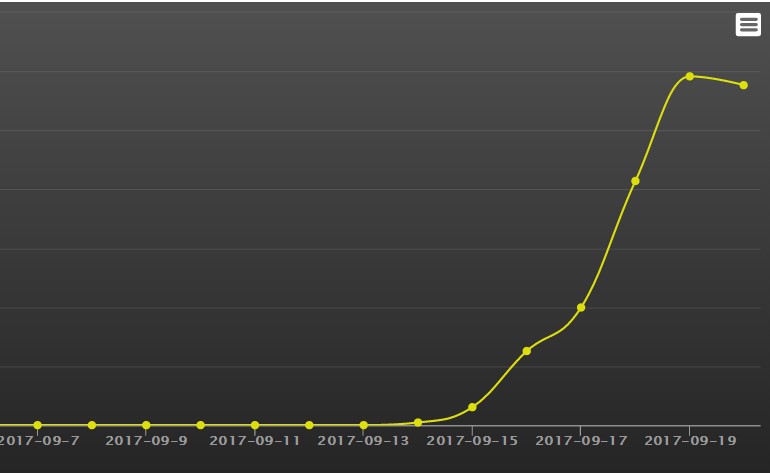Select the data point at 2017-09-13

click(x=363, y=425)
